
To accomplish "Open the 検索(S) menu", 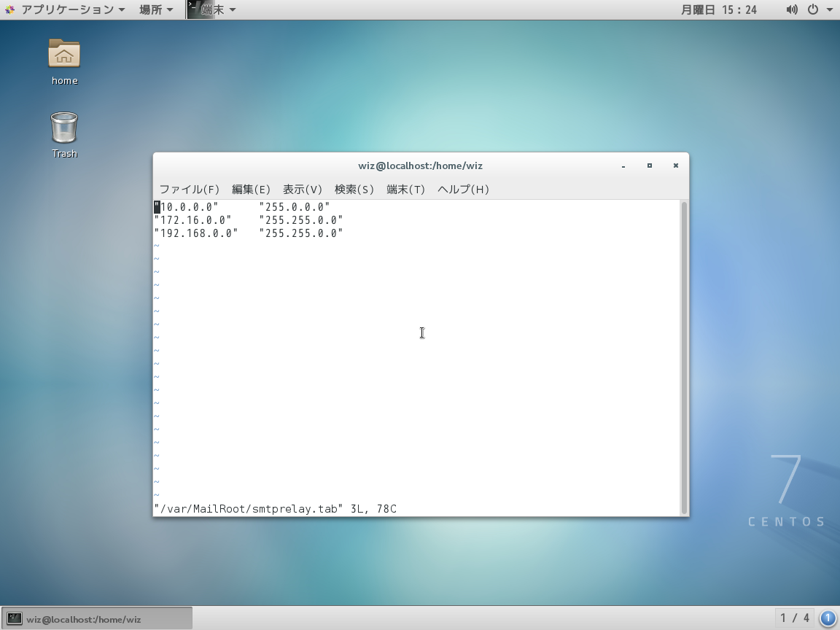I will click(x=354, y=189).
